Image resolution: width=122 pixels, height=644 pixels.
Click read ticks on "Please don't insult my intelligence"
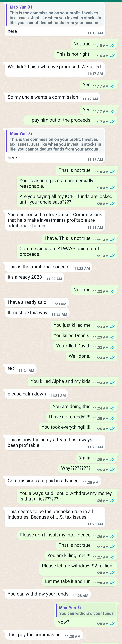112,536
